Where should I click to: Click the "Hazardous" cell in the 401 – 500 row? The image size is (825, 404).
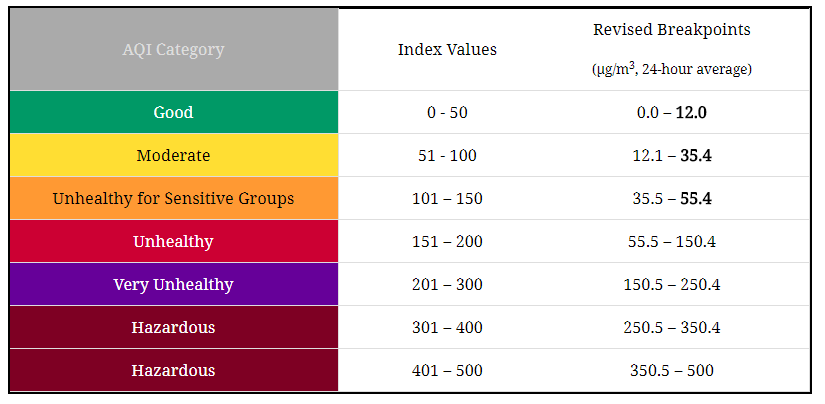coord(173,371)
